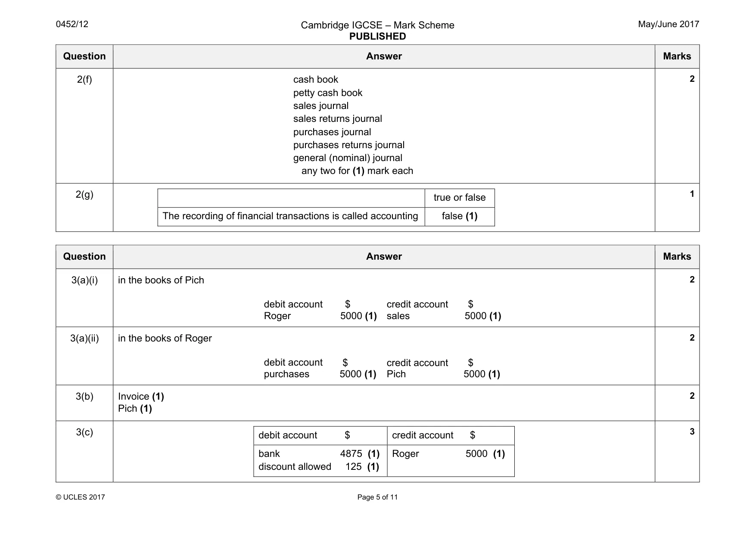
Task: Click 'The recording of financial transactions' statement
Action: pos(290,216)
